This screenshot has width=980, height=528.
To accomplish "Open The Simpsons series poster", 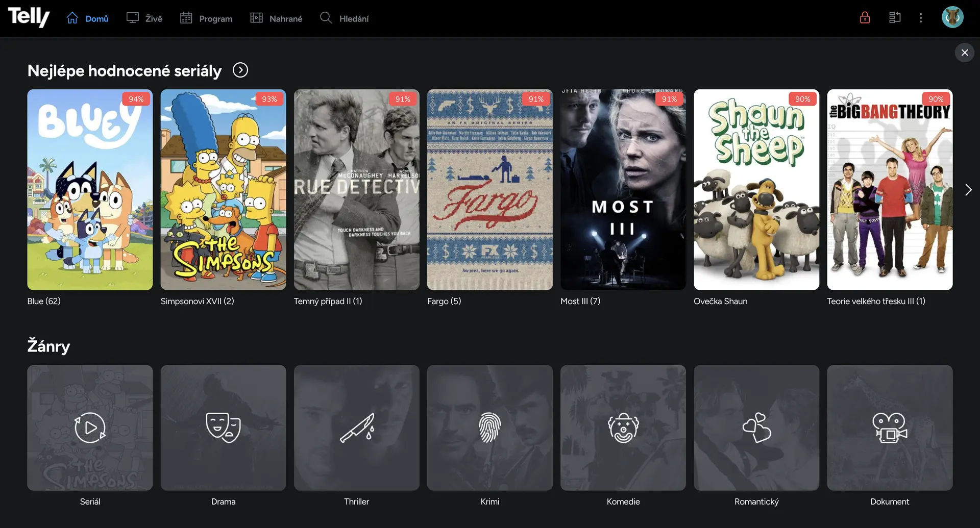I will (223, 190).
